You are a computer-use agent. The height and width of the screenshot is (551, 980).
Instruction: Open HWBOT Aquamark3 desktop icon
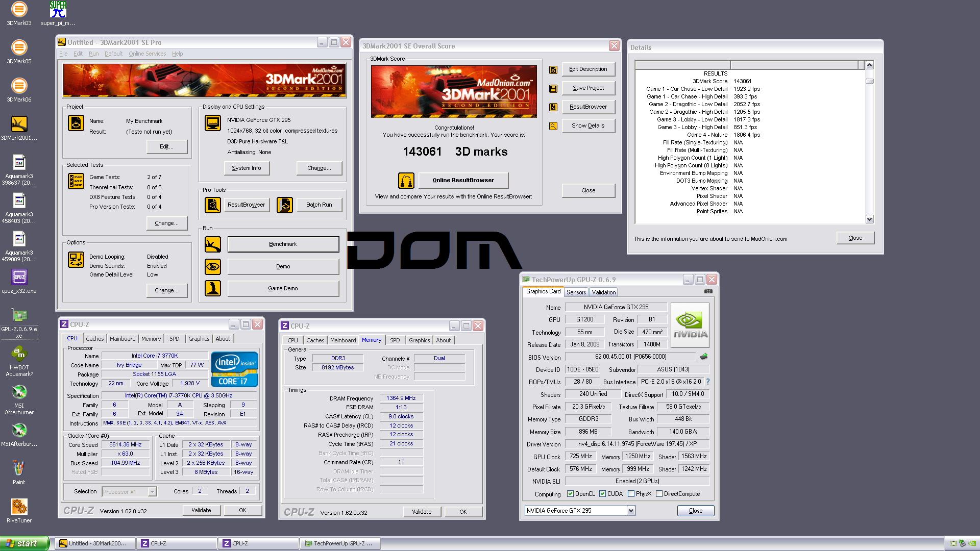(19, 361)
